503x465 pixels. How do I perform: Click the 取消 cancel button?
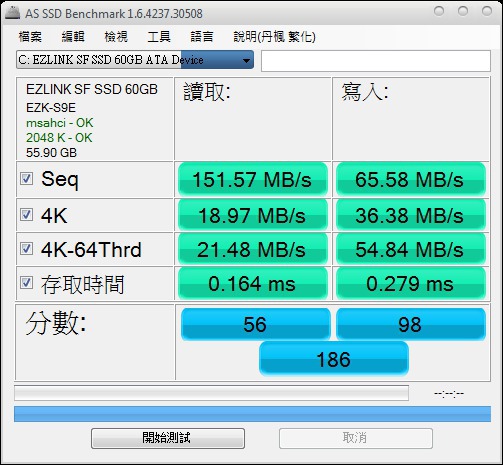356,438
